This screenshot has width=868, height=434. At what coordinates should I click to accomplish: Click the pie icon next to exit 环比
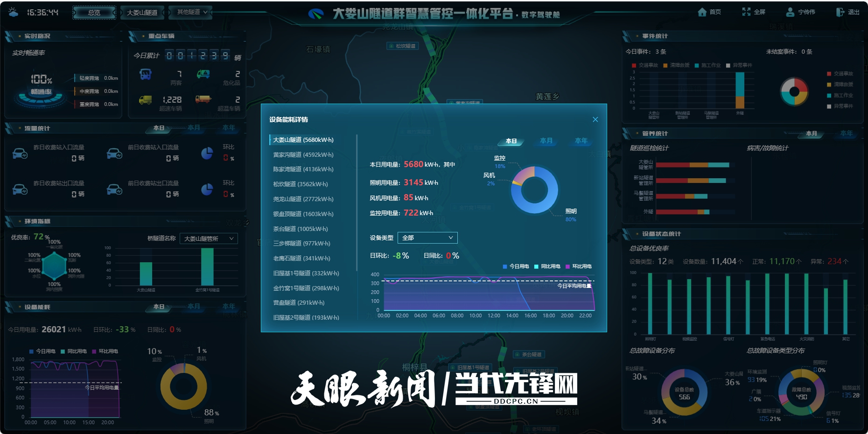[207, 189]
